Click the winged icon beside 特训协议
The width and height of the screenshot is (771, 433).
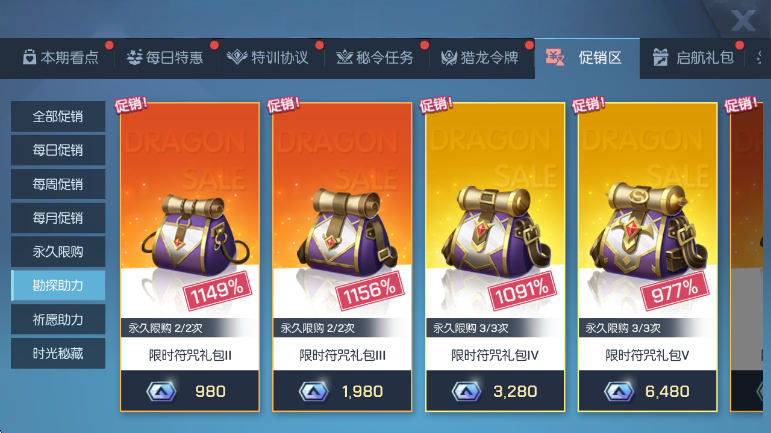pos(237,58)
